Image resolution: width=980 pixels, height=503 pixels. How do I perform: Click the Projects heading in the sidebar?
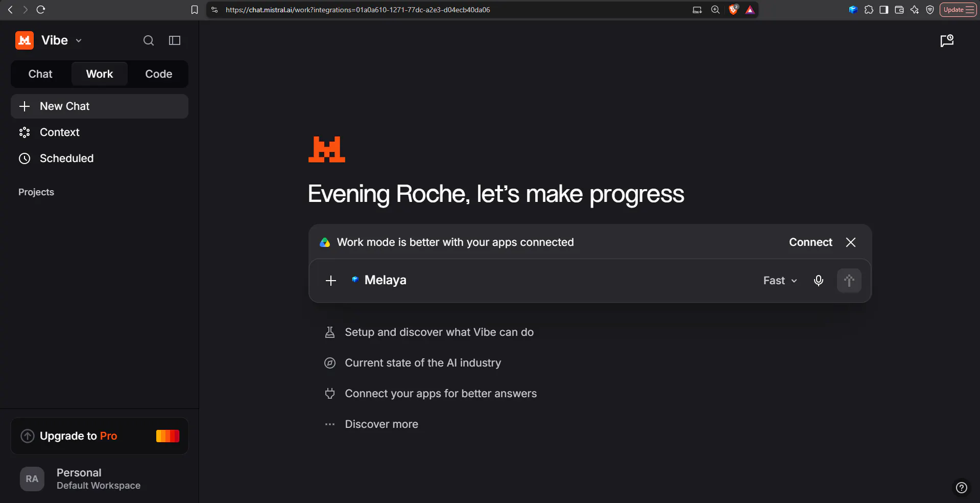click(36, 192)
